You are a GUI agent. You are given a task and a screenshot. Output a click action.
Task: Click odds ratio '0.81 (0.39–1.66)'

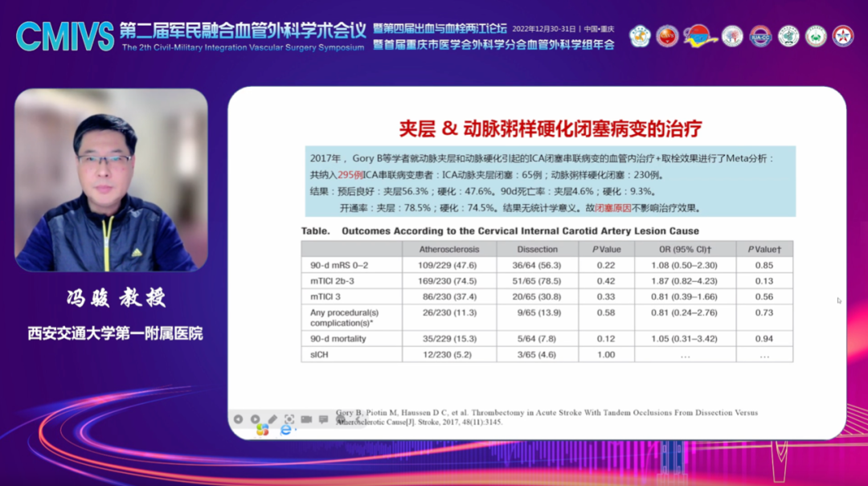coord(684,296)
